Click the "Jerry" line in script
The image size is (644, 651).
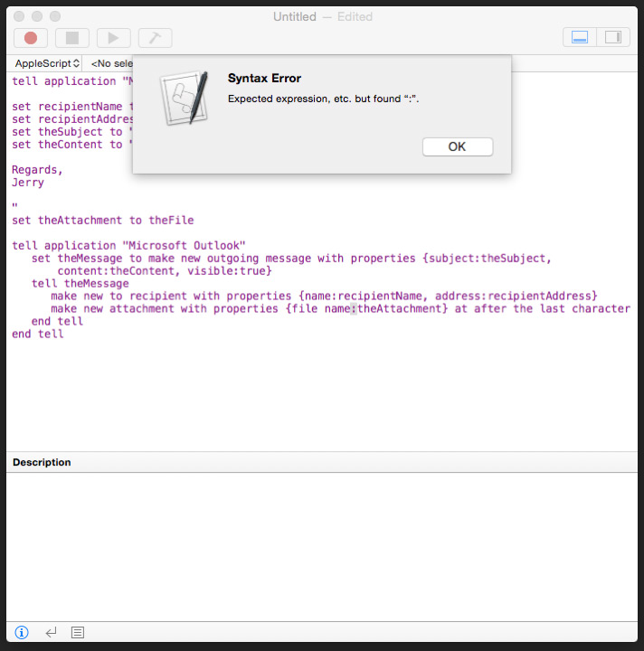(28, 183)
